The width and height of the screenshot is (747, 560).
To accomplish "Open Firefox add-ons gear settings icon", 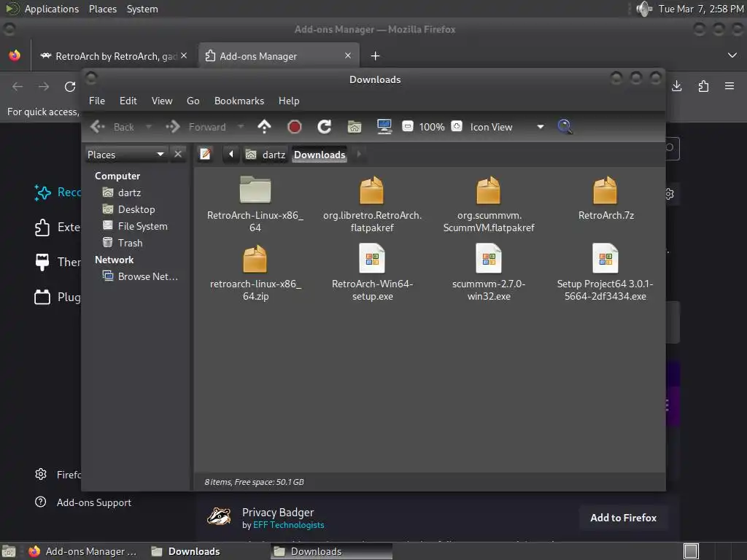I will (x=670, y=194).
